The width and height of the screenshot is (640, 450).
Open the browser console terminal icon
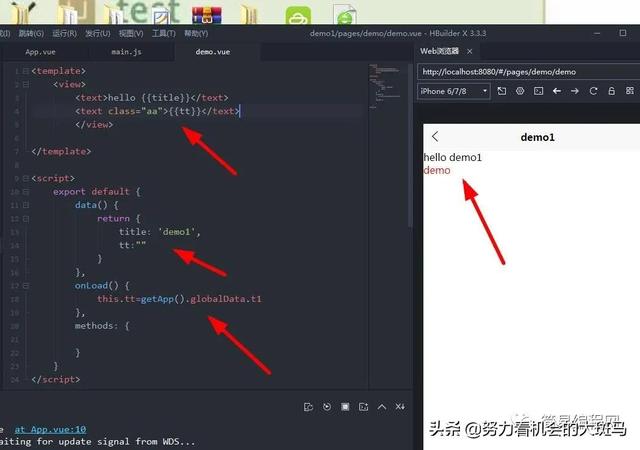539,91
